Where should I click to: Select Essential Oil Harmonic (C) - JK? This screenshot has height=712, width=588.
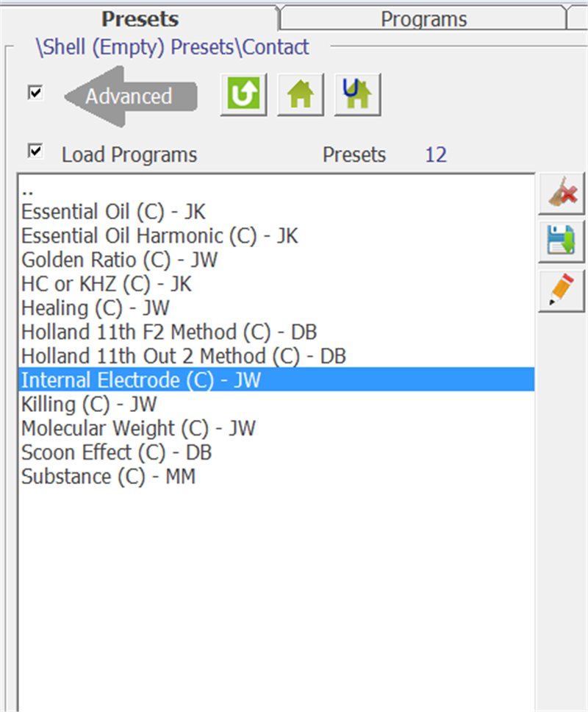tap(159, 236)
